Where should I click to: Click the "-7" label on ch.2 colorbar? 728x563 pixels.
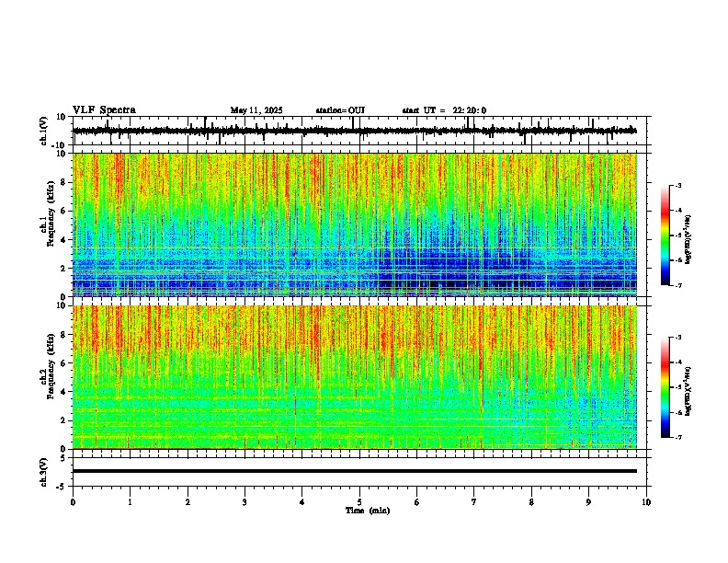tap(677, 437)
